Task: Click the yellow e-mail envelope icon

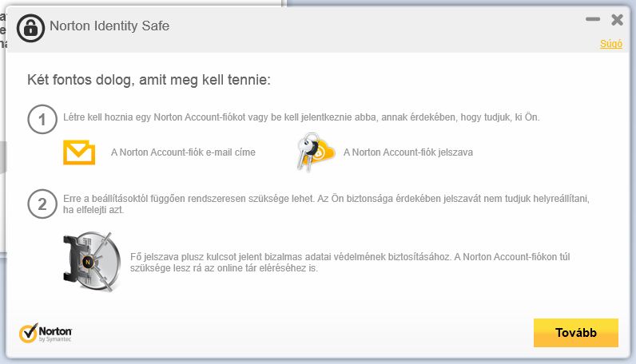Action: (x=79, y=152)
